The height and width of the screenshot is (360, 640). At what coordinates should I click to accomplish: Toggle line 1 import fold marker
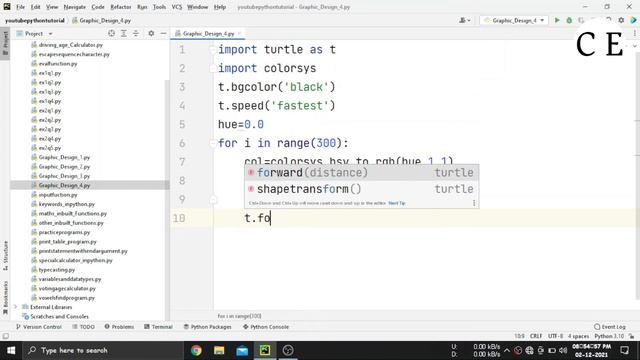(213, 50)
